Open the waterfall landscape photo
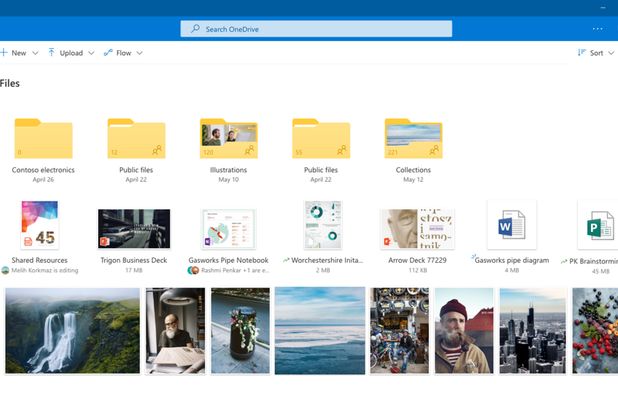618x394 pixels. tap(73, 331)
